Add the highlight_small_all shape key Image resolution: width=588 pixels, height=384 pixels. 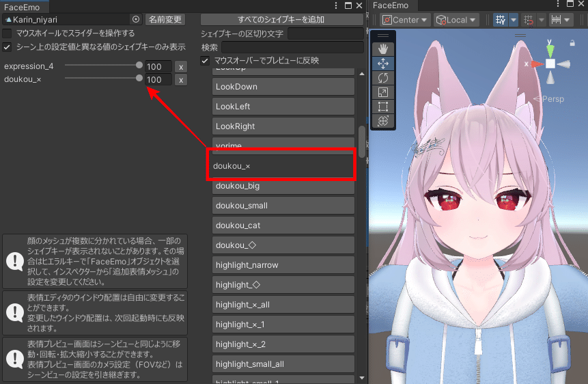pyautogui.click(x=283, y=364)
